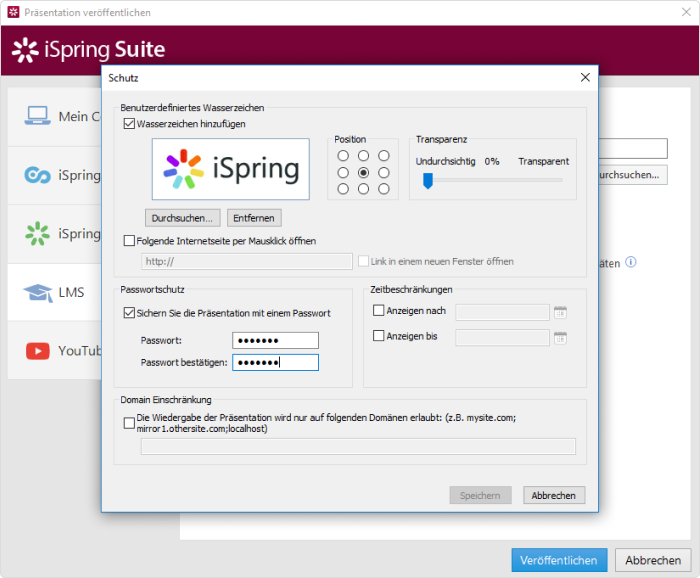
Task: Select top-center watermark position
Action: pos(363,156)
